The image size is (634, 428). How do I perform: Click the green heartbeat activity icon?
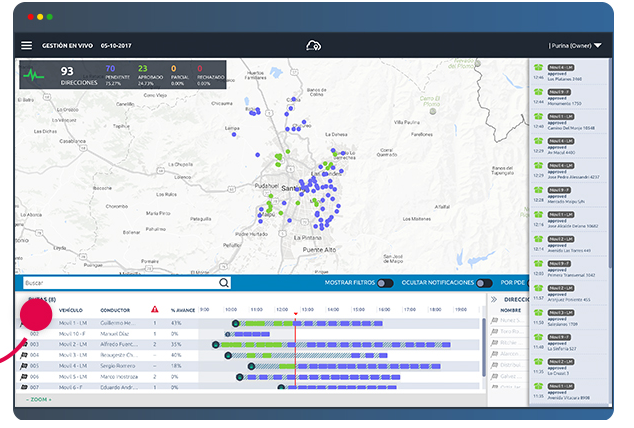point(35,74)
